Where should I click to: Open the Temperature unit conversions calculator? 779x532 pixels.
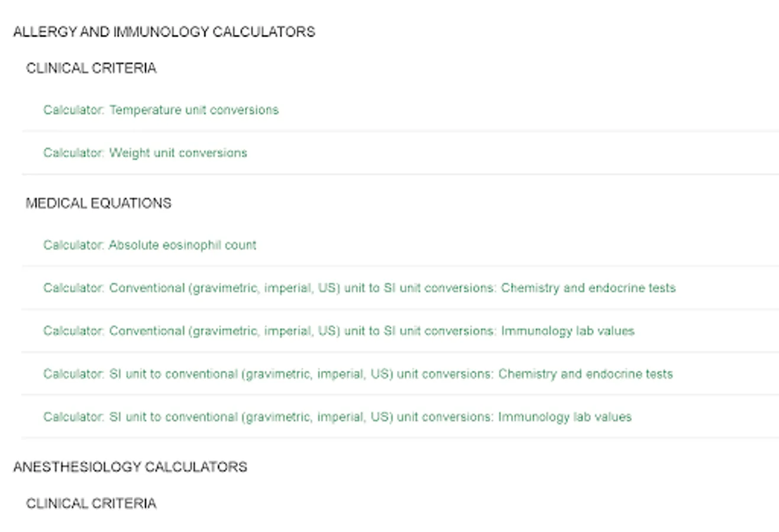tap(160, 110)
